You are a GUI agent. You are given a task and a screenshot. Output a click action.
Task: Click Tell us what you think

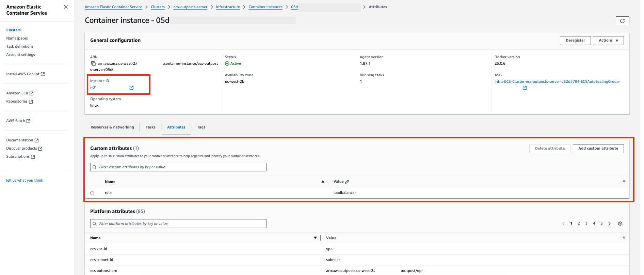pyautogui.click(x=24, y=180)
